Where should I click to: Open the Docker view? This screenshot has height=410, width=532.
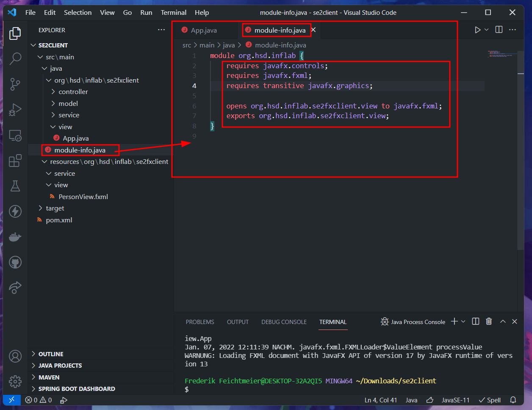tap(15, 237)
